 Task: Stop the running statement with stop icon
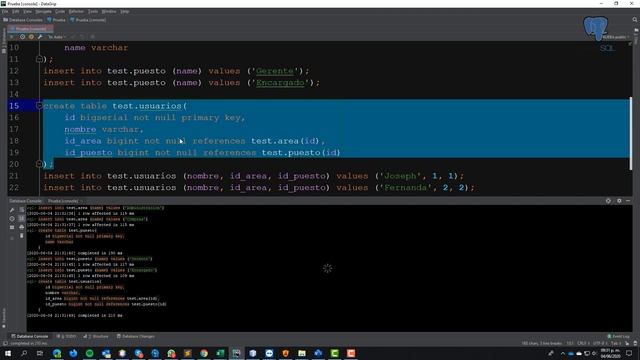(x=93, y=37)
